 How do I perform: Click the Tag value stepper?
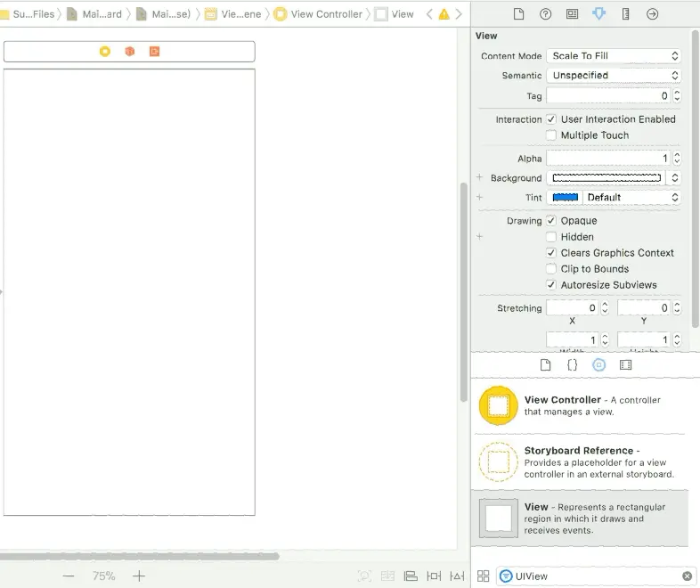pyautogui.click(x=677, y=95)
